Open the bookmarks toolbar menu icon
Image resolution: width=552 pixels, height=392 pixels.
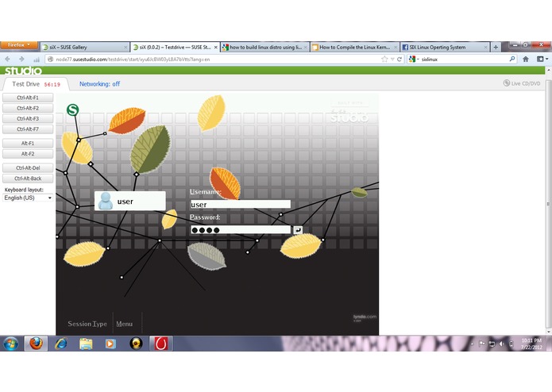pyautogui.click(x=542, y=59)
